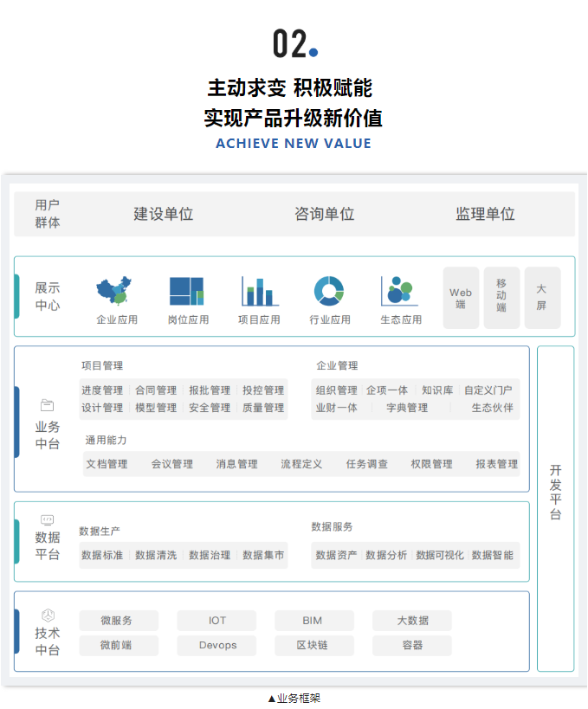Click the 项目应用 bar chart icon
588x709 pixels.
coord(259,292)
